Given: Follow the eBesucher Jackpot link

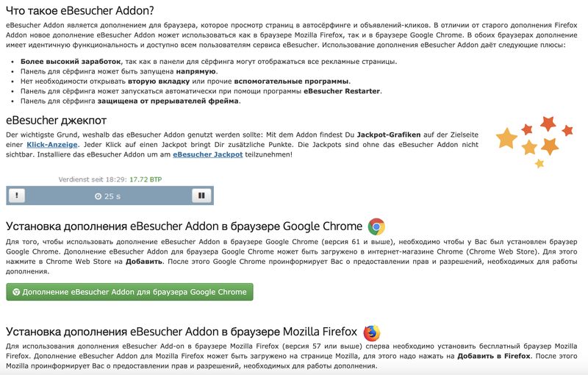Looking at the screenshot, I should tap(208, 155).
